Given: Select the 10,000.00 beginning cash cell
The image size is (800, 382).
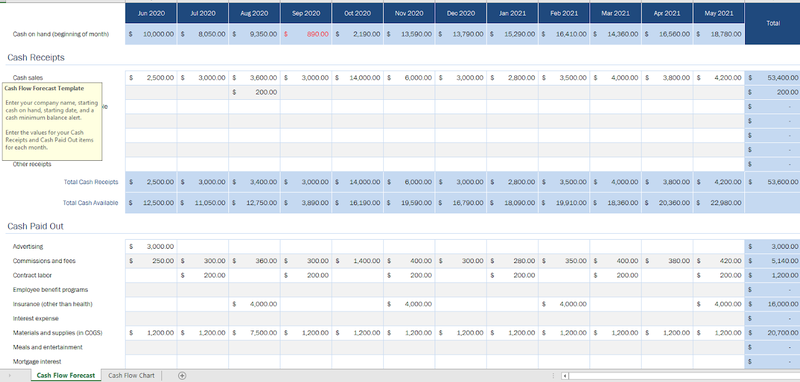Looking at the screenshot, I should (x=151, y=34).
